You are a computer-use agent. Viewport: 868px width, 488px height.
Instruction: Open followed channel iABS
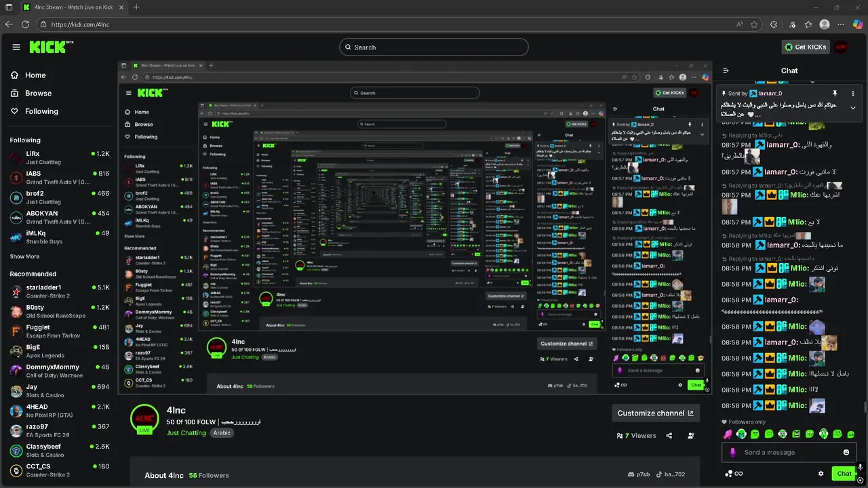tap(59, 178)
